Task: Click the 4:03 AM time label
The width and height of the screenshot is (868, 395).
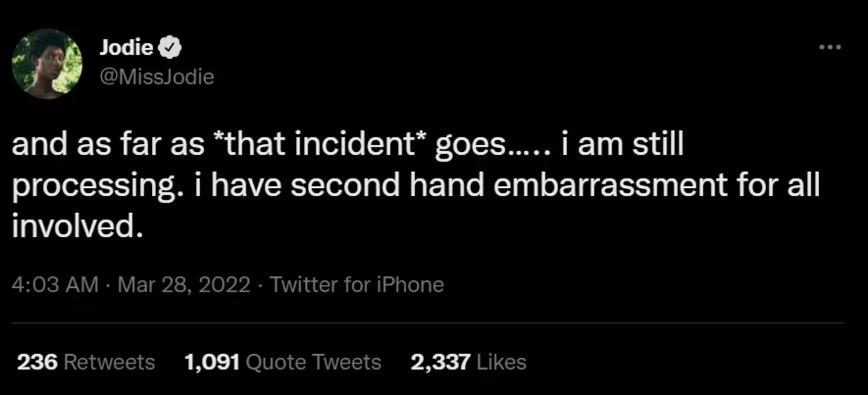Action: coord(55,284)
